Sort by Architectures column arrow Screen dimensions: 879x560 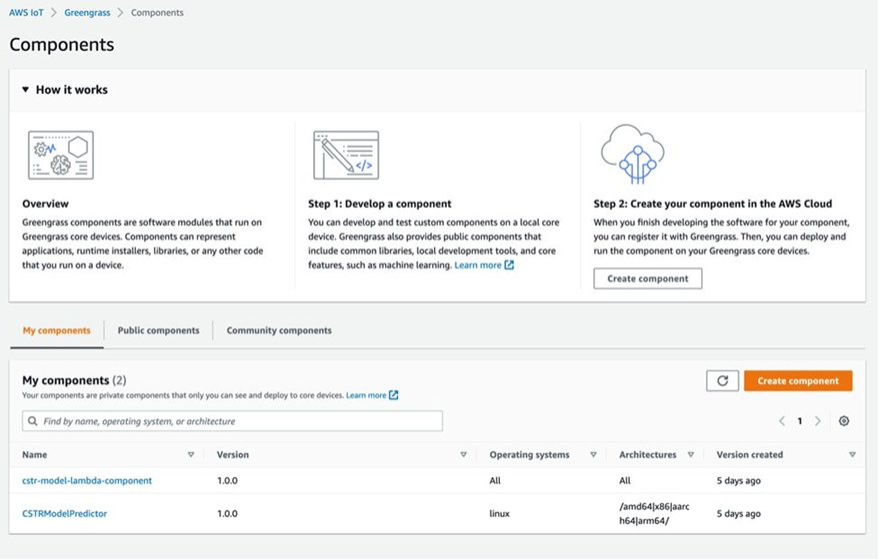coord(691,455)
